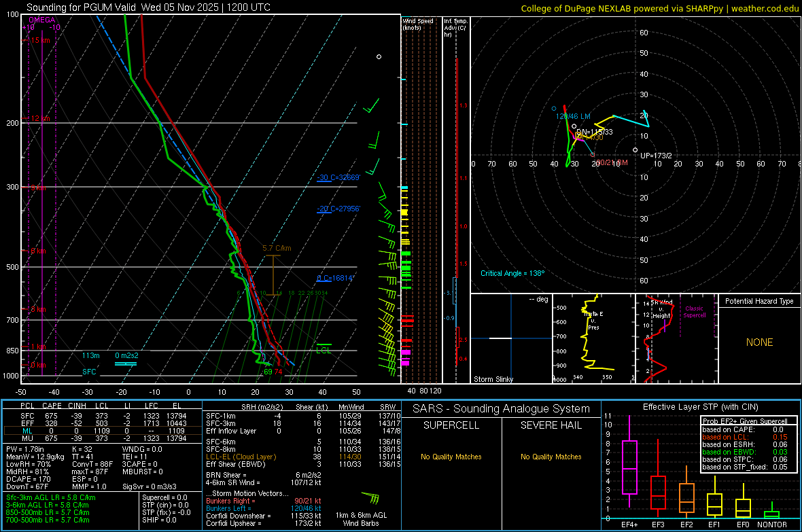
Task: Select the SFC parcel row in table
Action: click(103, 416)
